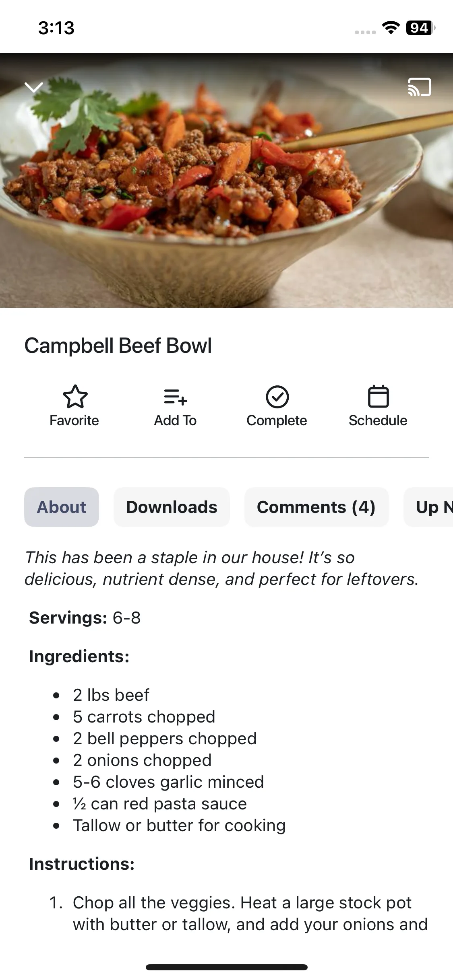Tap the cast to screen icon

click(x=419, y=87)
